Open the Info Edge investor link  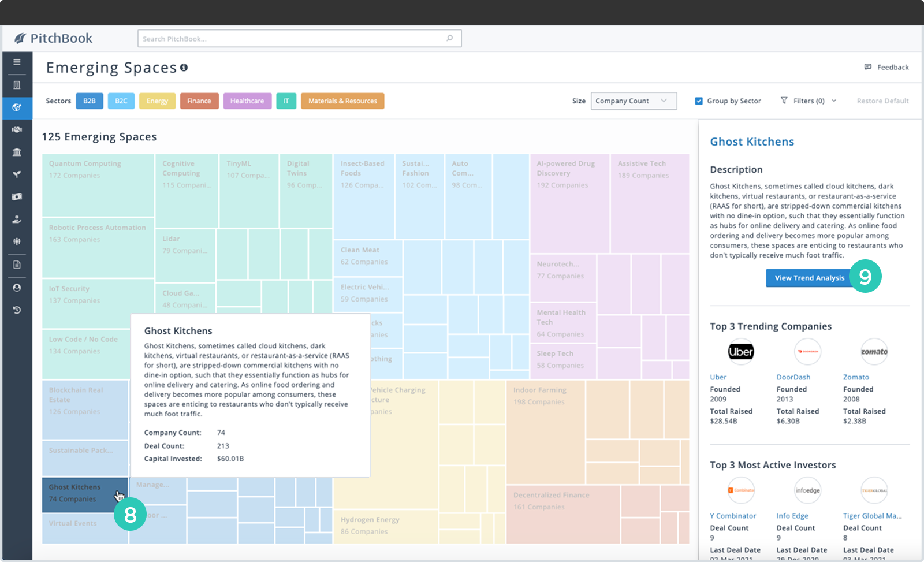(x=792, y=516)
